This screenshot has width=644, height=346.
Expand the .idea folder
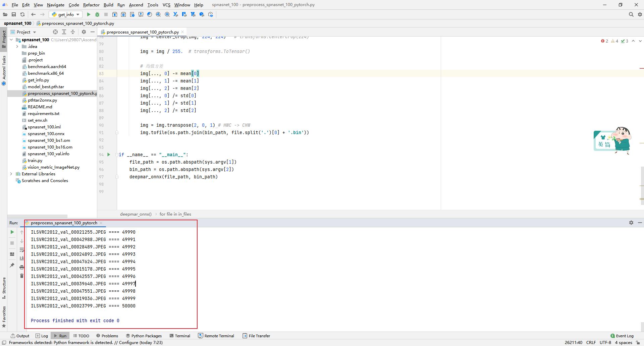point(17,46)
